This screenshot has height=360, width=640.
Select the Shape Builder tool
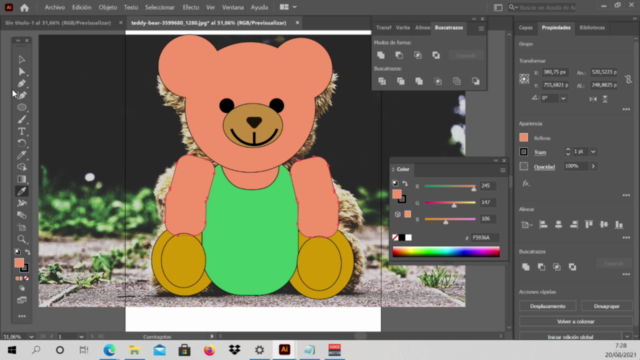22,167
